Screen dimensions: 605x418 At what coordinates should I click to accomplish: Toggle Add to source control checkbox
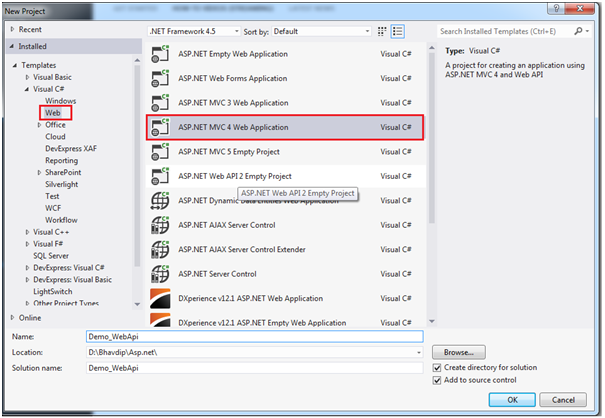tap(437, 380)
